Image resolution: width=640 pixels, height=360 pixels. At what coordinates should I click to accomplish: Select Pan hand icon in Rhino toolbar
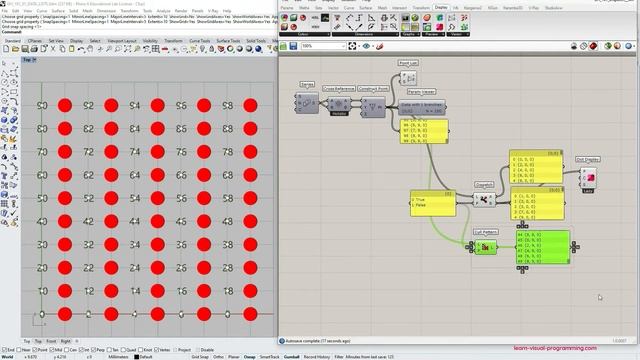click(90, 49)
